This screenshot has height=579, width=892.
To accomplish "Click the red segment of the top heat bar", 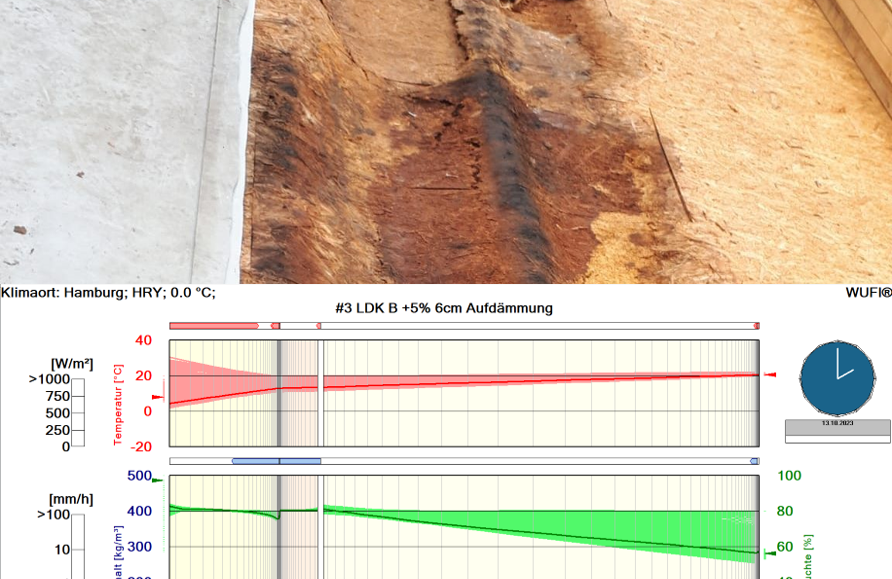I will (213, 326).
